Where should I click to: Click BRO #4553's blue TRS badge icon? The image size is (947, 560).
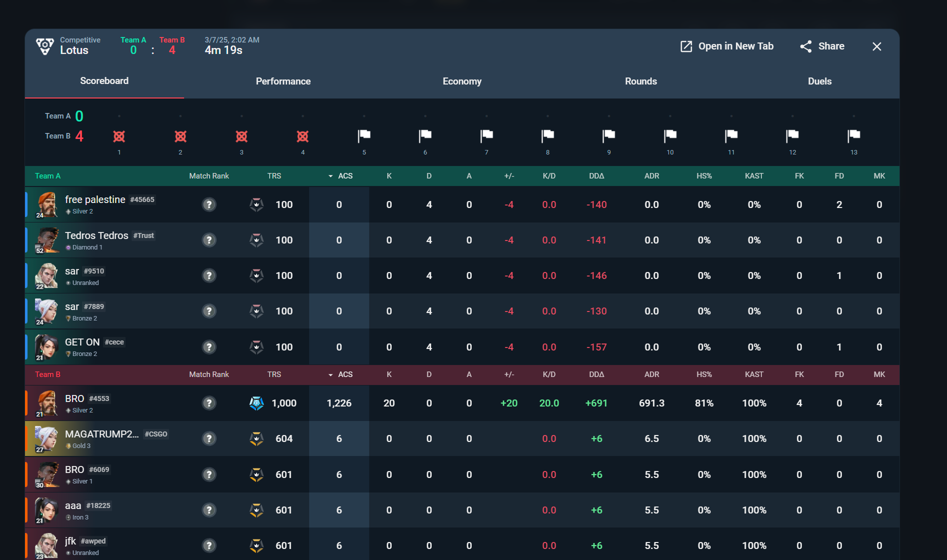tap(257, 403)
